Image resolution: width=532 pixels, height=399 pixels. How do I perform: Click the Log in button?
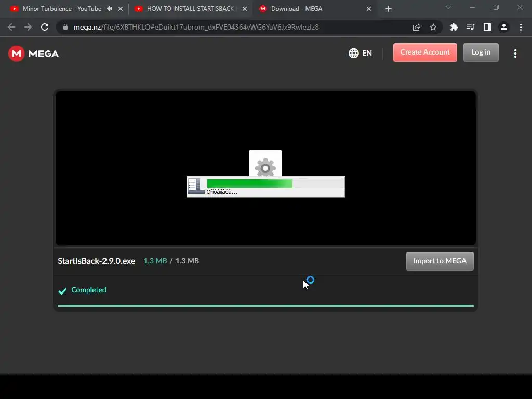pyautogui.click(x=481, y=52)
